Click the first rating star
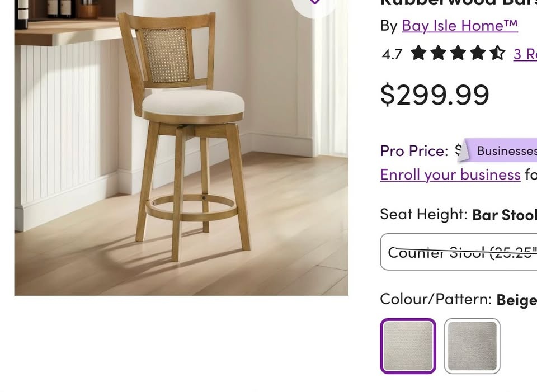Image resolution: width=537 pixels, height=392 pixels. [x=418, y=53]
